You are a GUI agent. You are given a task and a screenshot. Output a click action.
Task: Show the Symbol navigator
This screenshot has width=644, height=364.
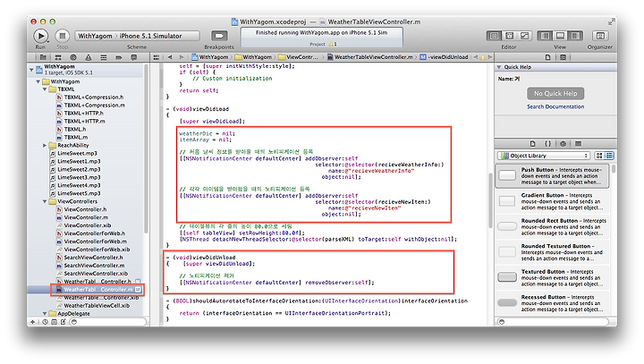58,57
